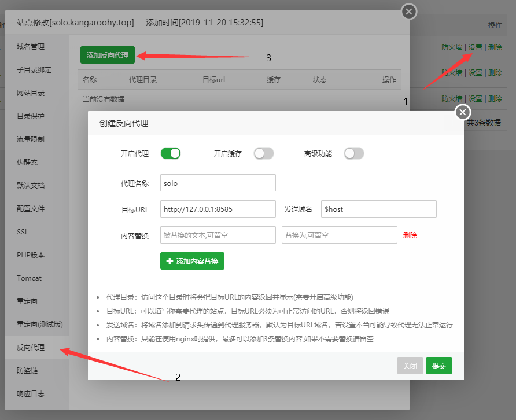Open 配置文件 in the sidebar

click(x=31, y=208)
